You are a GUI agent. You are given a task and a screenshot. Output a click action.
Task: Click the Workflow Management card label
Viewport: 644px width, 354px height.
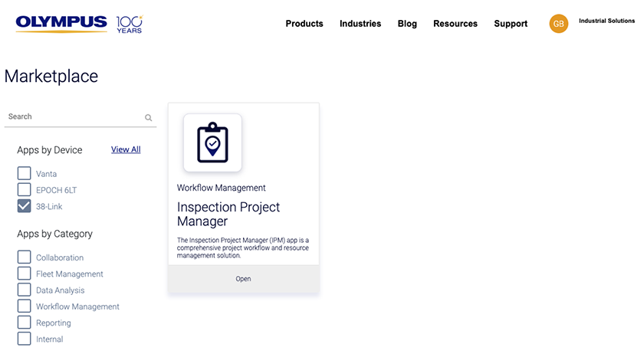[x=221, y=188]
